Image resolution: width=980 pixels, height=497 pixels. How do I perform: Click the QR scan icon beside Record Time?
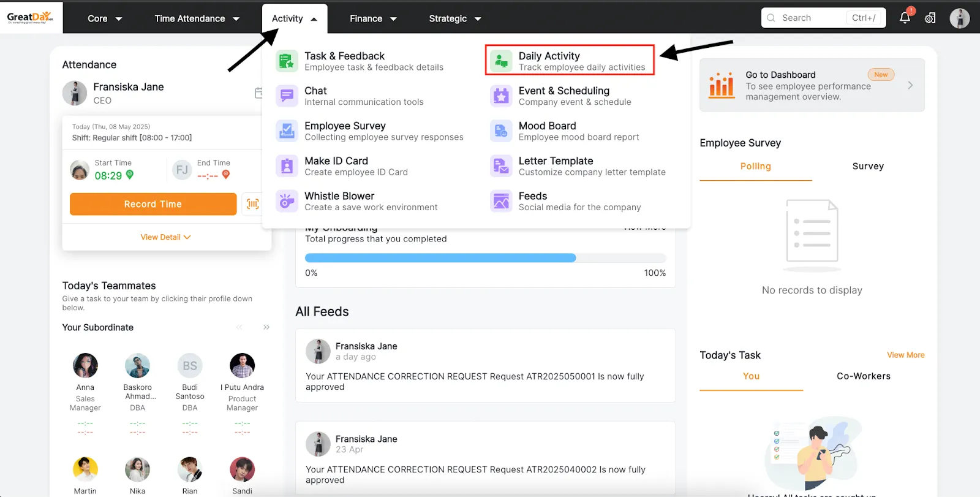click(252, 204)
